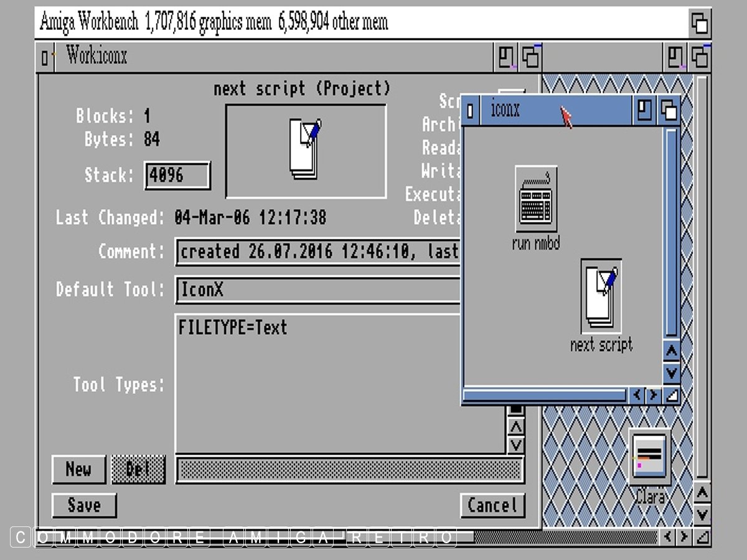
Task: Click the Workbench screen depth gadget
Action: [x=700, y=23]
